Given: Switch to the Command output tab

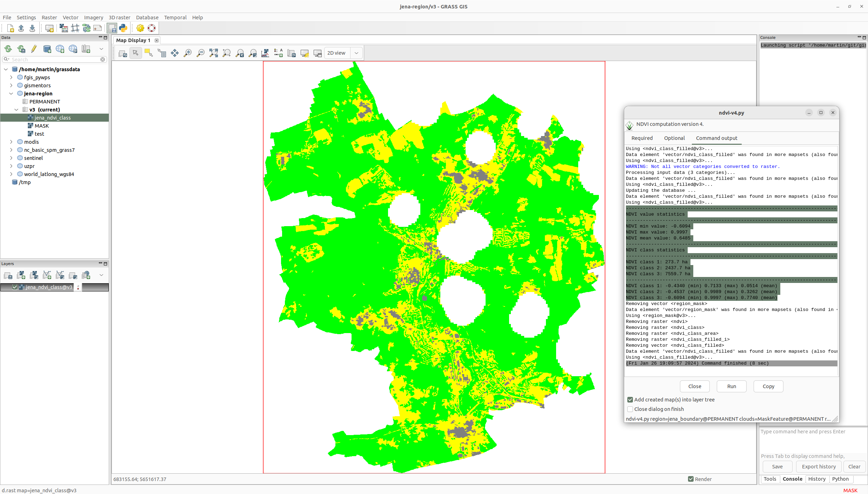Looking at the screenshot, I should [716, 138].
